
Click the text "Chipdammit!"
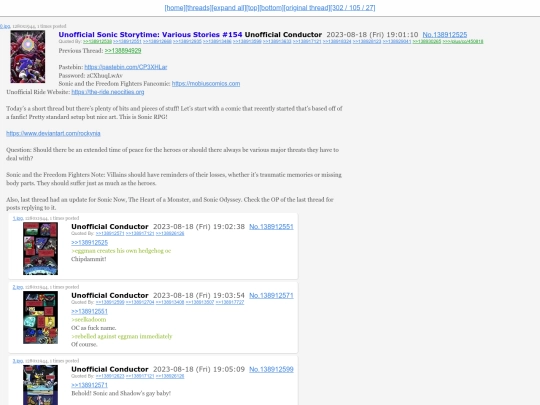89,259
